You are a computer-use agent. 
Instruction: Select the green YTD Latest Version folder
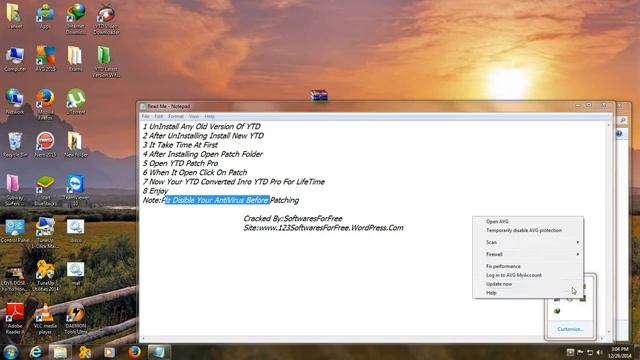pyautogui.click(x=106, y=61)
